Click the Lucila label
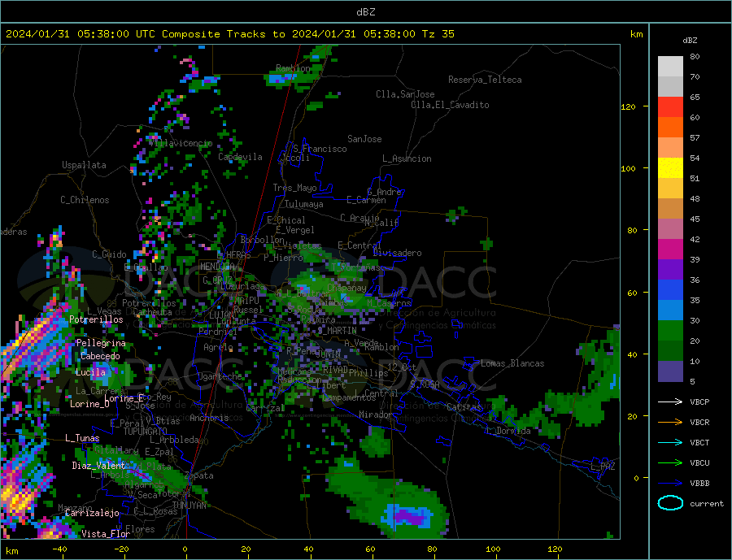This screenshot has width=732, height=560. [90, 372]
